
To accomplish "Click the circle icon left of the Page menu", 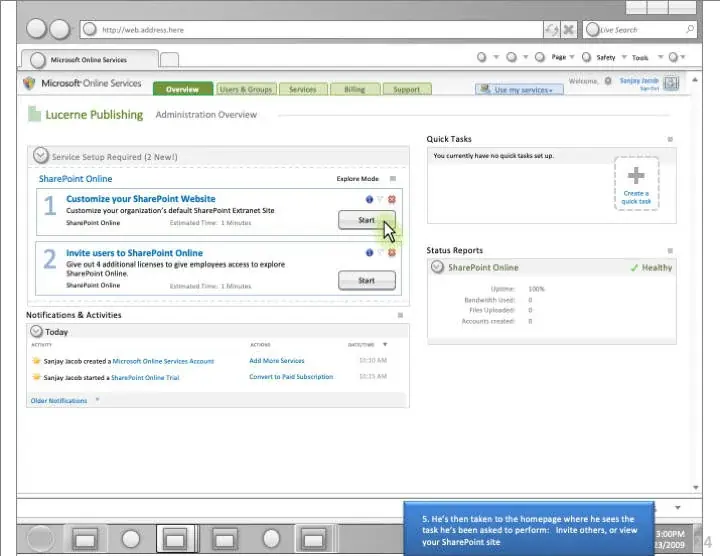I will 540,57.
